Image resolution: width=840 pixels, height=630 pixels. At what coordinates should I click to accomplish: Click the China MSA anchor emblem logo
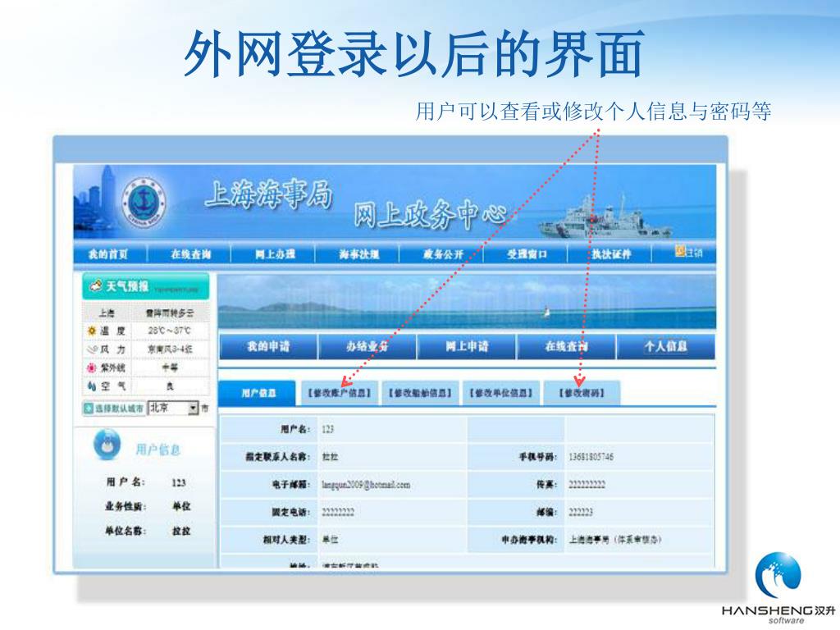[x=144, y=203]
